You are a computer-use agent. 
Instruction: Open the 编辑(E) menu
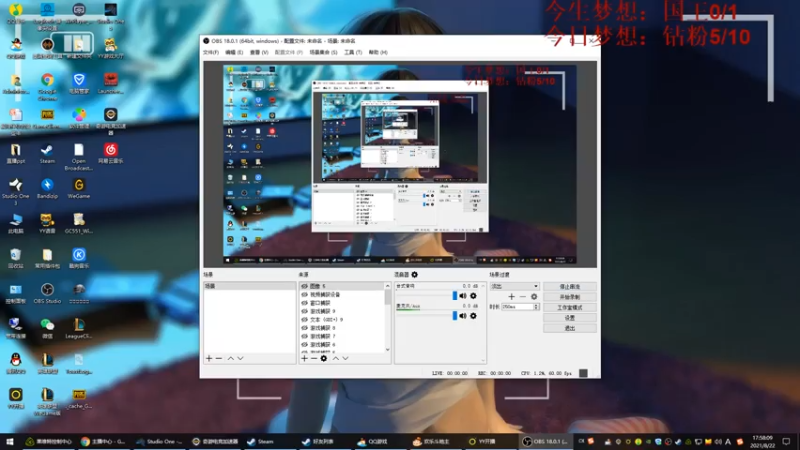[234, 53]
